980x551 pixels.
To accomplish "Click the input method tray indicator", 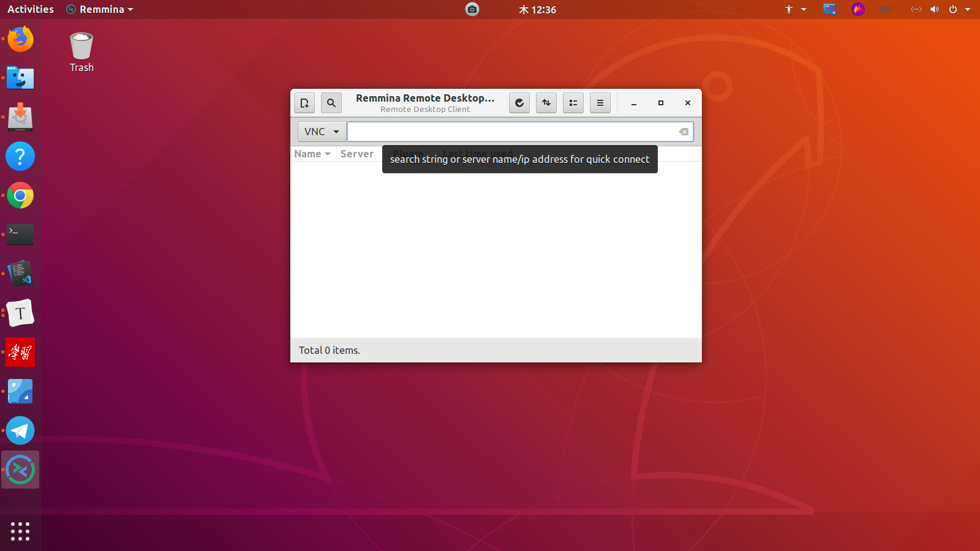I will [x=886, y=9].
